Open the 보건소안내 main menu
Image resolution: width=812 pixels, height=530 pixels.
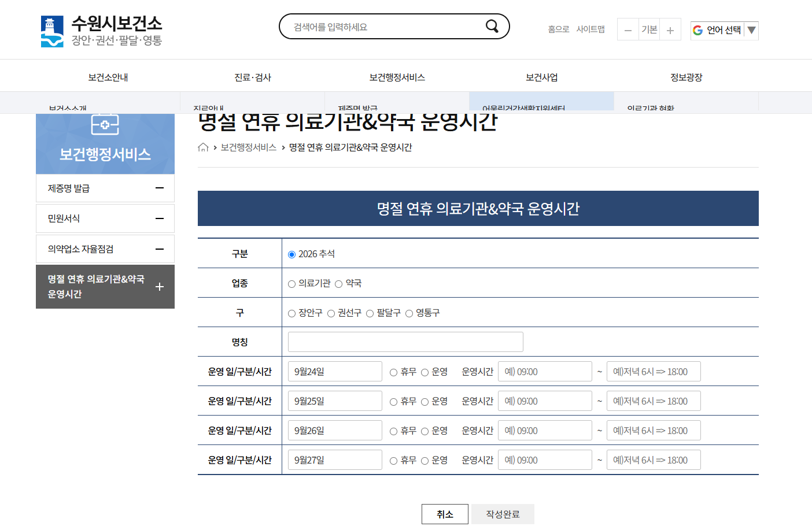[108, 77]
